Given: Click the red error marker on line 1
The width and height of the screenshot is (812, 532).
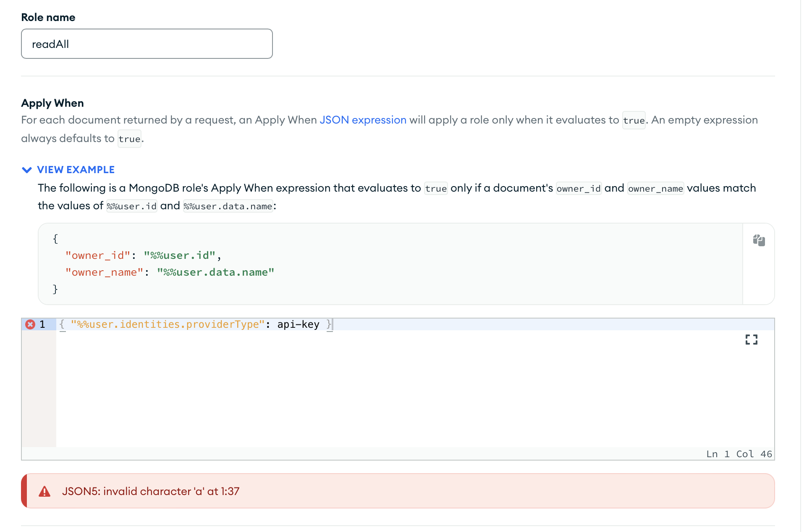Looking at the screenshot, I should click(x=30, y=324).
